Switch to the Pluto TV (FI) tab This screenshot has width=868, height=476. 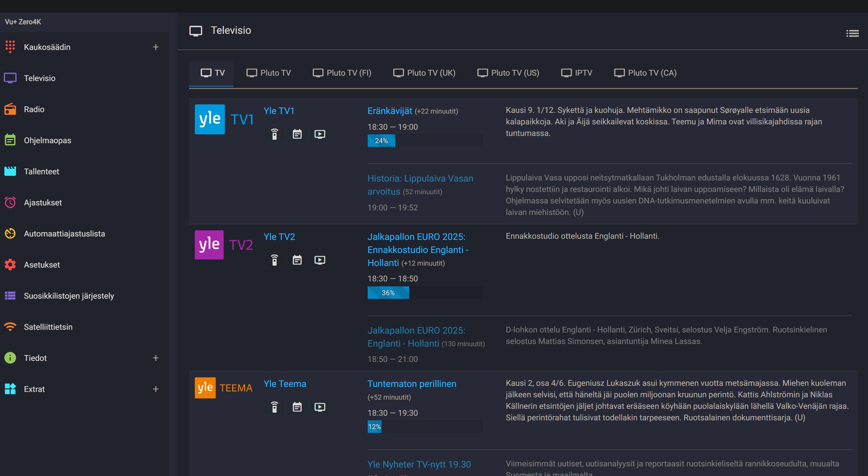point(342,73)
